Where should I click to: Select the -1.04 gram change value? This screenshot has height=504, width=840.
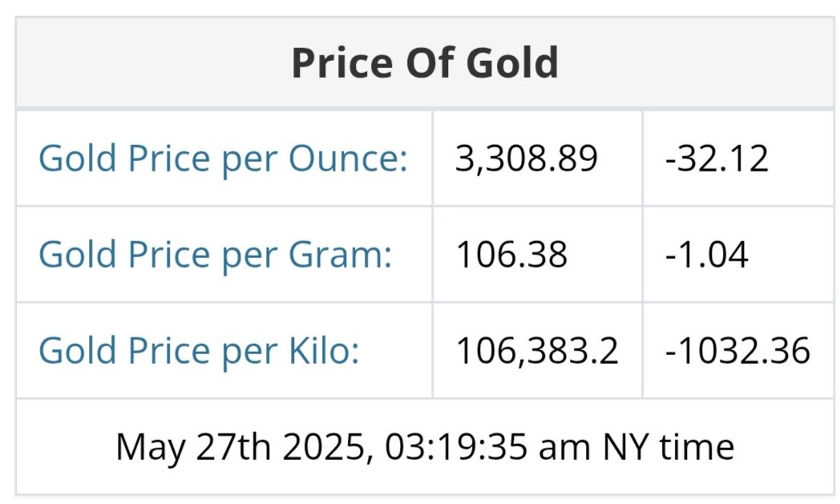click(706, 255)
